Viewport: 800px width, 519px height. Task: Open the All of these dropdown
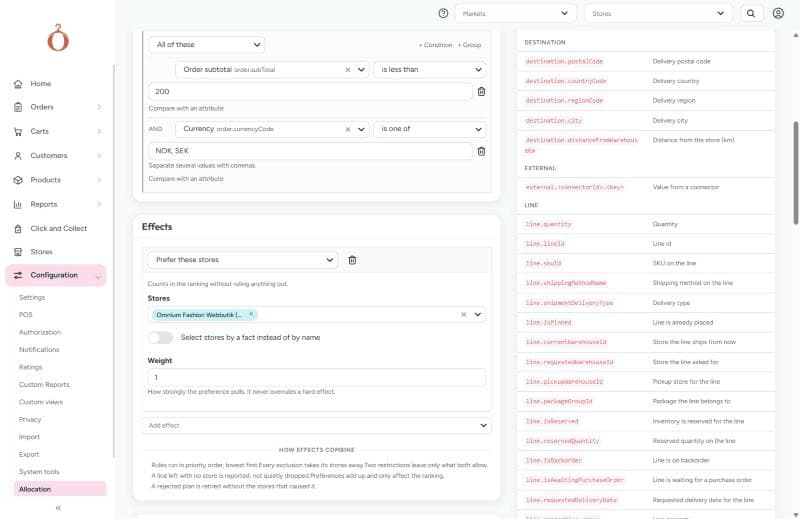pos(206,44)
